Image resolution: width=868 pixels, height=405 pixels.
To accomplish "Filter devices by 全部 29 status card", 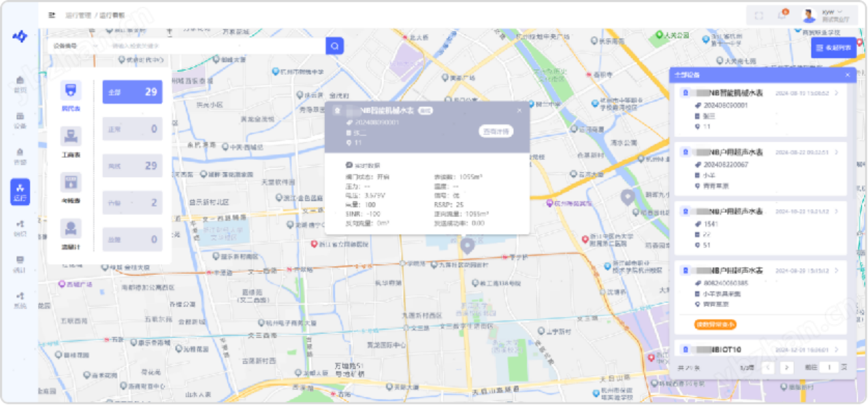I will pyautogui.click(x=132, y=92).
